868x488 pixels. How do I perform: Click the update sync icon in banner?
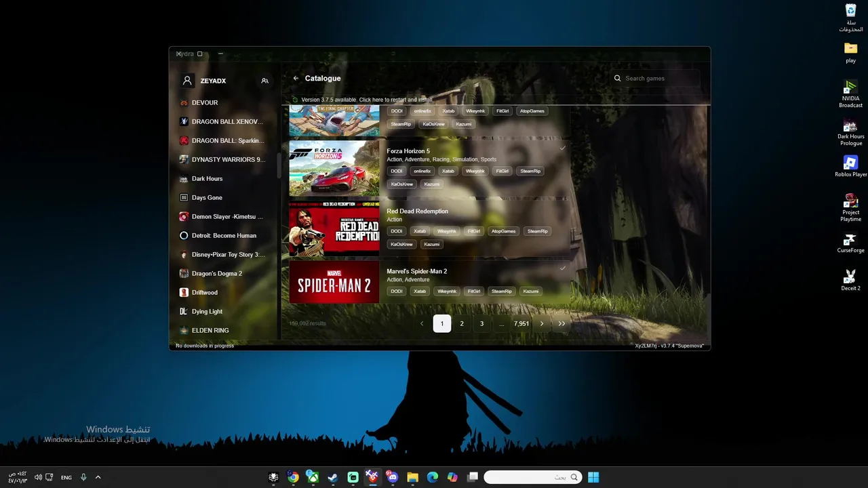[x=295, y=100]
